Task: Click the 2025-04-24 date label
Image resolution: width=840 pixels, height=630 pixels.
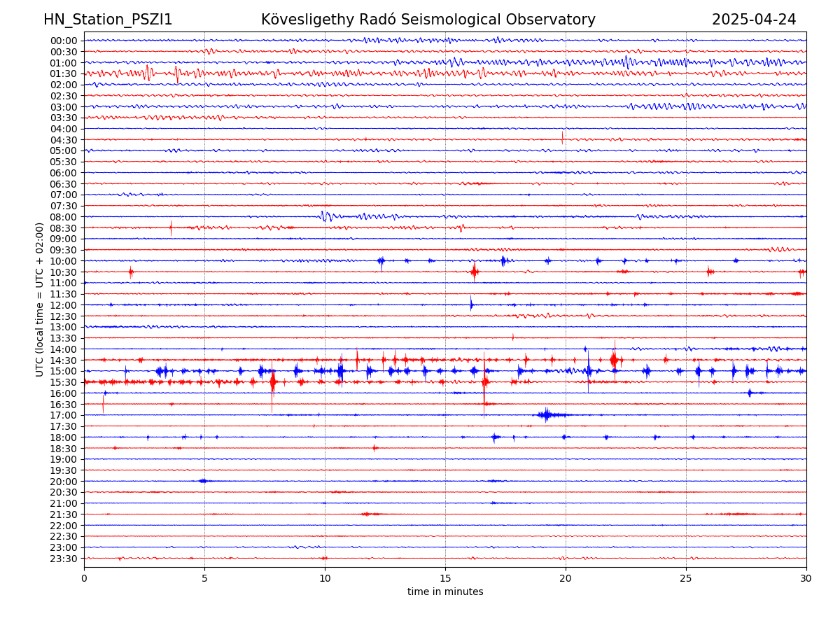Action: click(x=754, y=20)
